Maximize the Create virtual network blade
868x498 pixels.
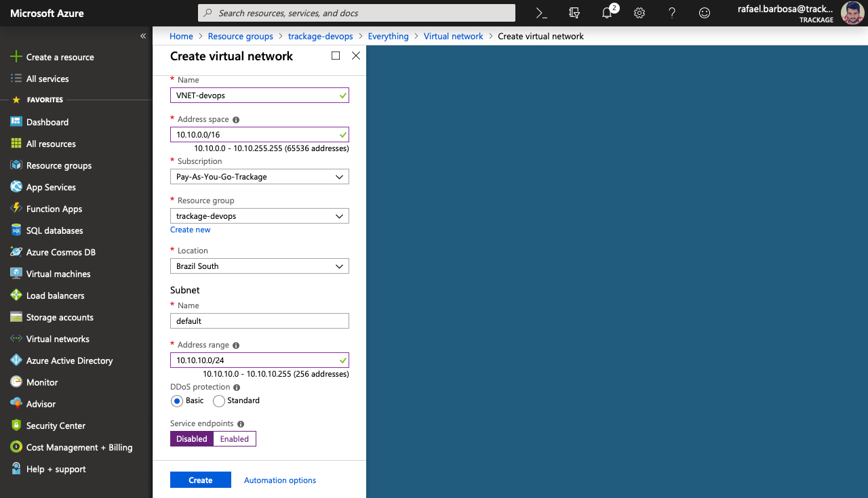[x=336, y=56]
